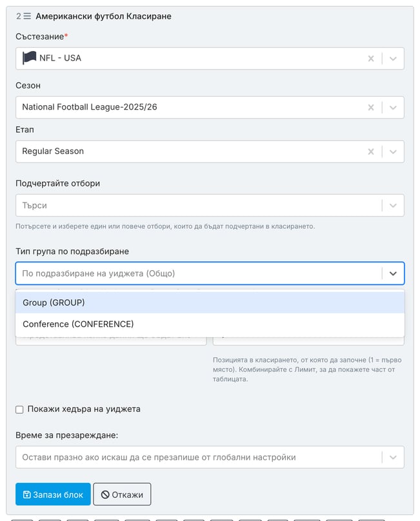Click the Запази блок button
Viewport: 420px width, 521px height.
point(53,494)
